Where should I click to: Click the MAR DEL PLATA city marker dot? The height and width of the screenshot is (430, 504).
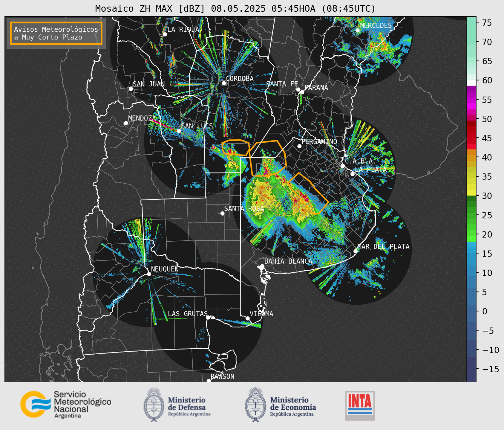tap(356, 251)
